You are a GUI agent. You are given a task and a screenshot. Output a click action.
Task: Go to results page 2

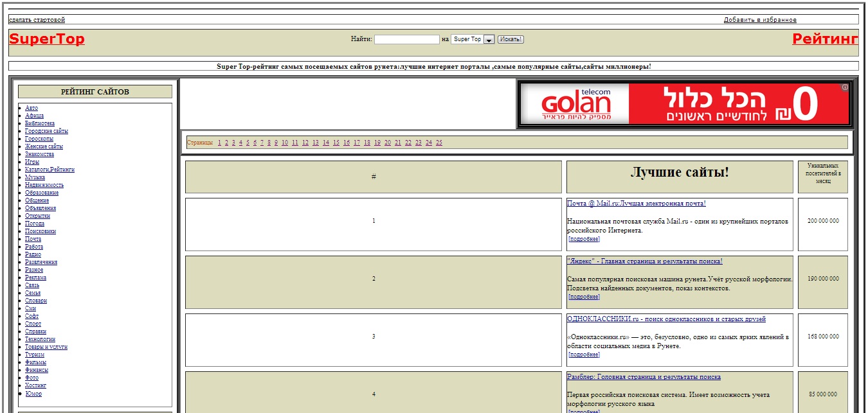(x=226, y=143)
